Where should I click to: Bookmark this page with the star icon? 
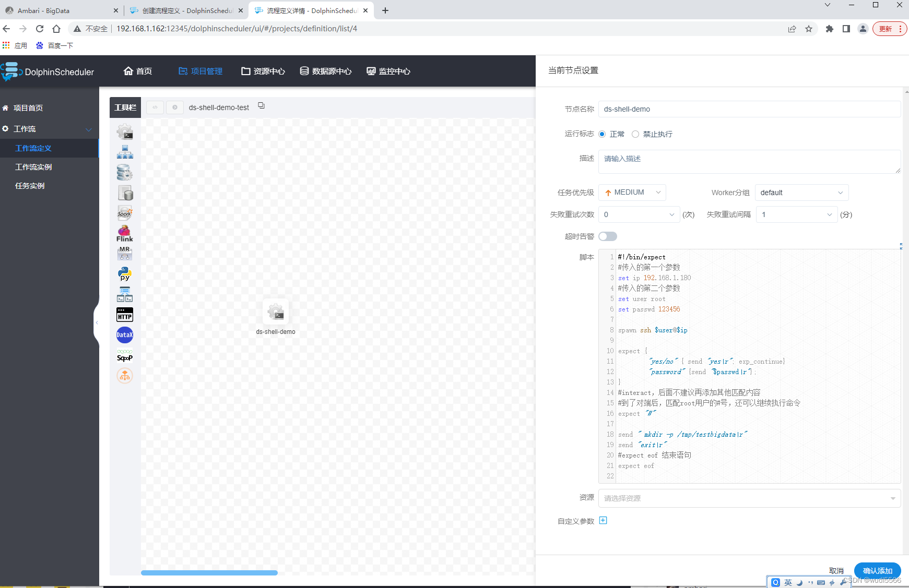click(809, 29)
